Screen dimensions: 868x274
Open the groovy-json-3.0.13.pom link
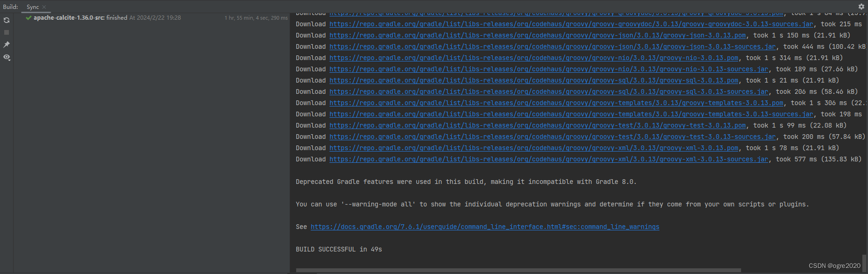[537, 35]
